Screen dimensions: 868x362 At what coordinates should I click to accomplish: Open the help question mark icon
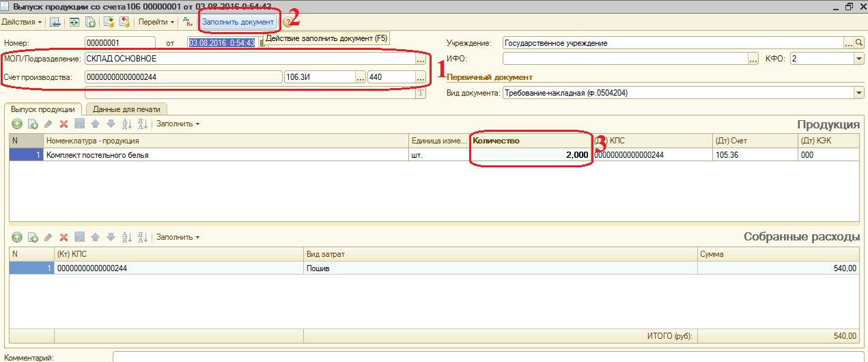pyautogui.click(x=287, y=22)
